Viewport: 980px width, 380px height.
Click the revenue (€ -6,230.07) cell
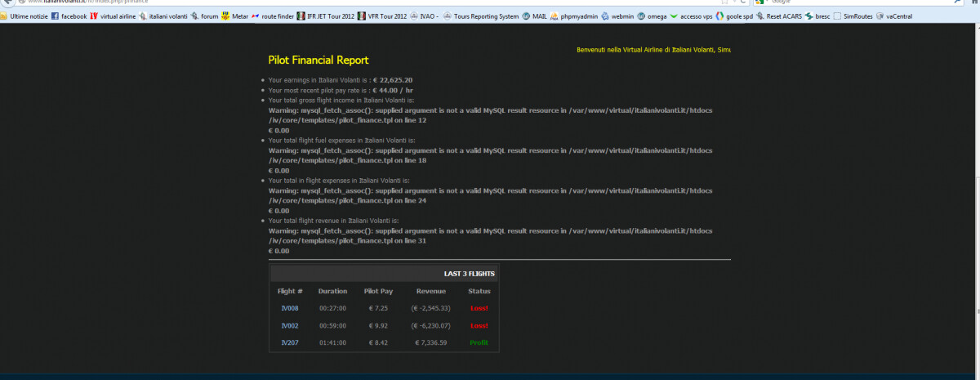[430, 325]
